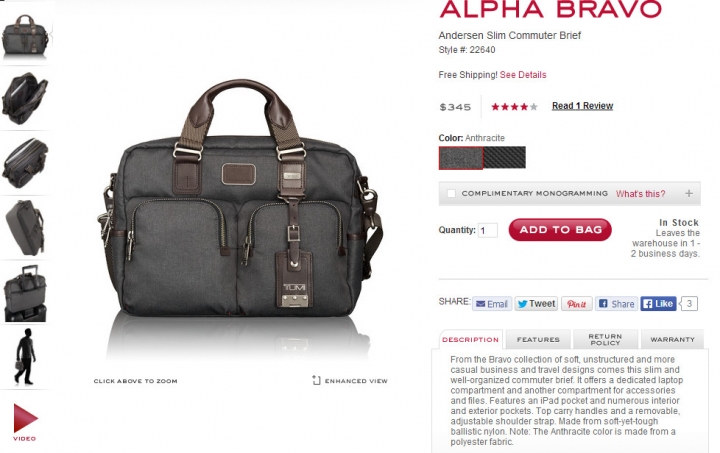
Task: Expand monogramming options with plus sign
Action: [689, 193]
